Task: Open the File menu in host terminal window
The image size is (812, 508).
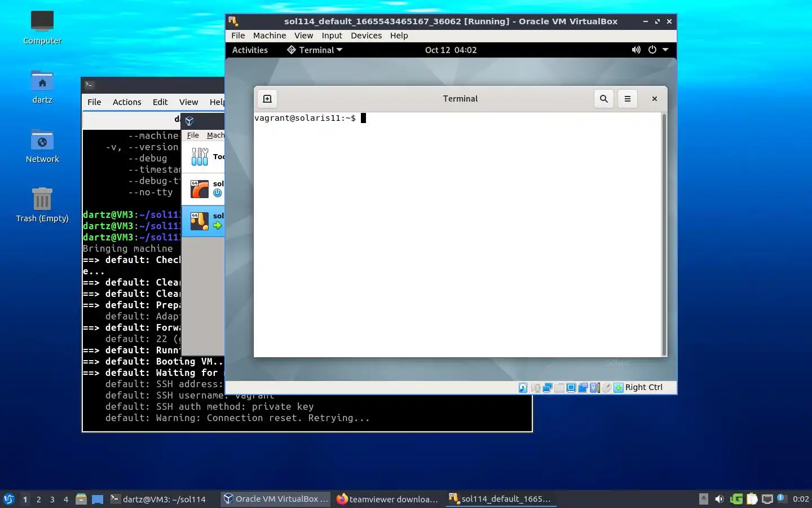Action: tap(94, 102)
